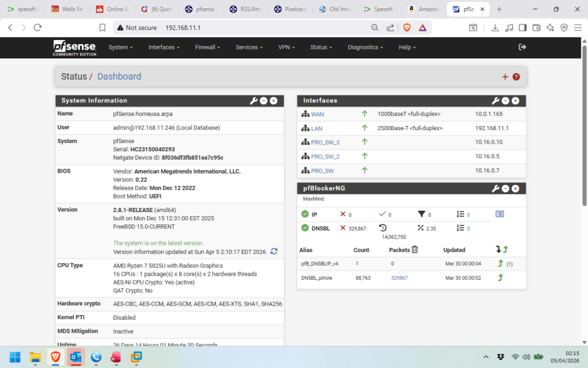Viewport: 588px width, 368px height.
Task: Open new browser tab plus button
Action: pyautogui.click(x=499, y=9)
